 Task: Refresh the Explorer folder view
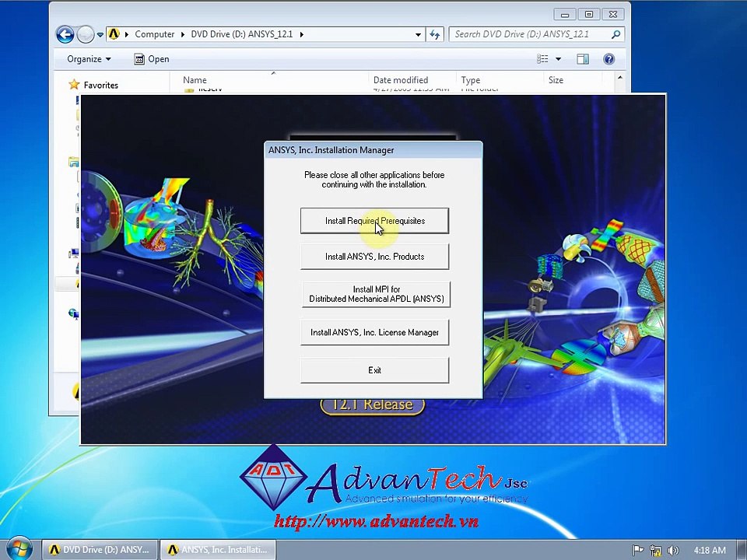click(x=434, y=34)
